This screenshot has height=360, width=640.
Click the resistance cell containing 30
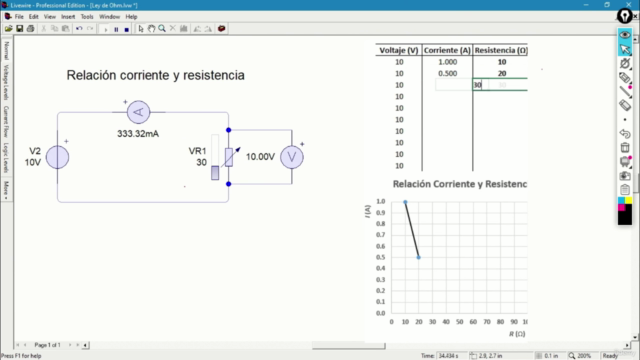click(500, 85)
